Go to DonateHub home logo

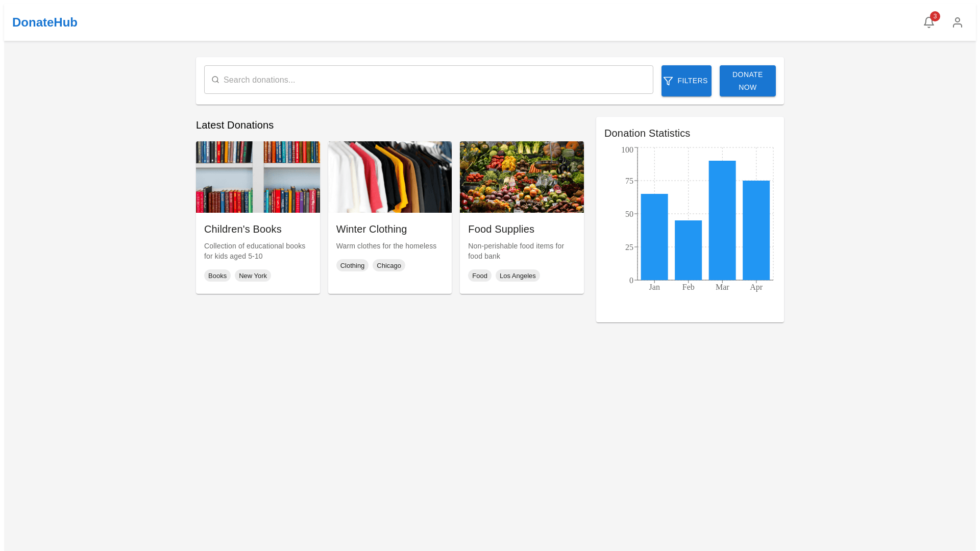click(x=45, y=22)
